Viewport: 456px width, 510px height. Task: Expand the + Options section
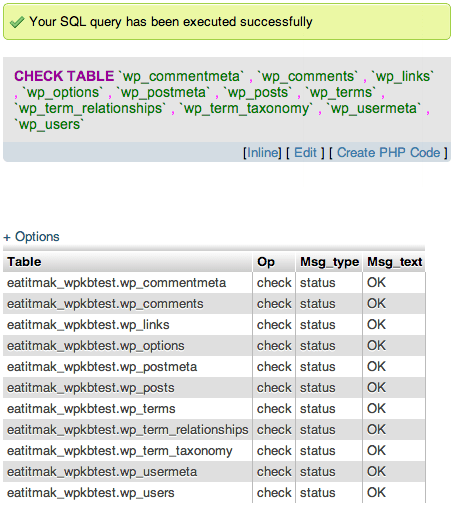tap(31, 237)
